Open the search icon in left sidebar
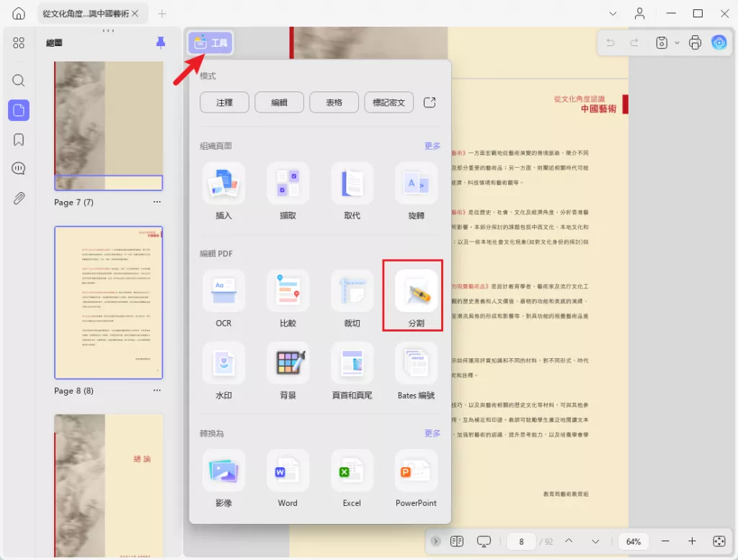The width and height of the screenshot is (738, 560). click(18, 81)
